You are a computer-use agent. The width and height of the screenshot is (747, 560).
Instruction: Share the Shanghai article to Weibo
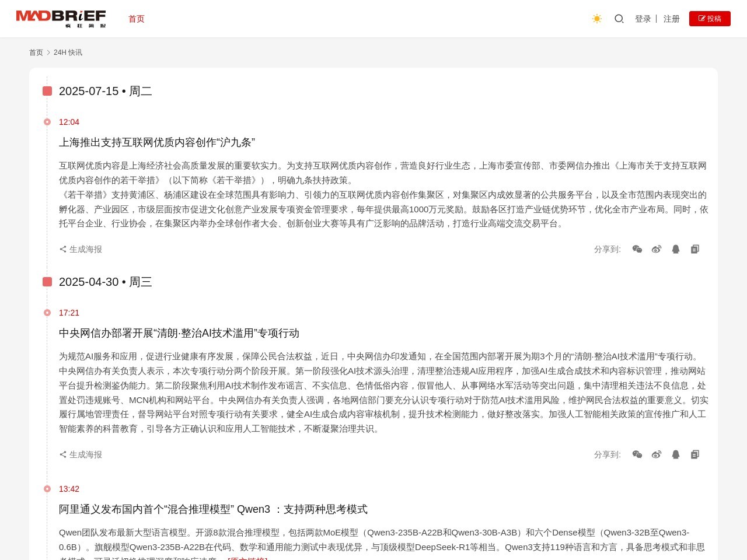(657, 249)
